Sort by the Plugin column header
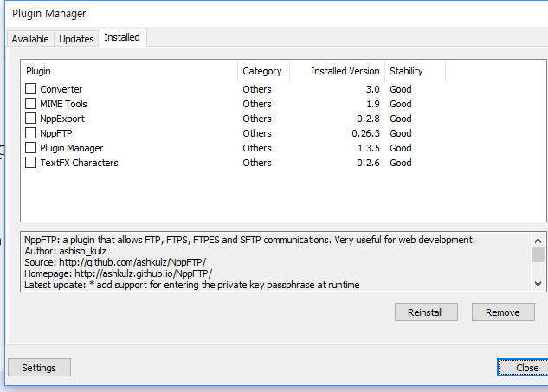The width and height of the screenshot is (548, 392). pyautogui.click(x=129, y=71)
